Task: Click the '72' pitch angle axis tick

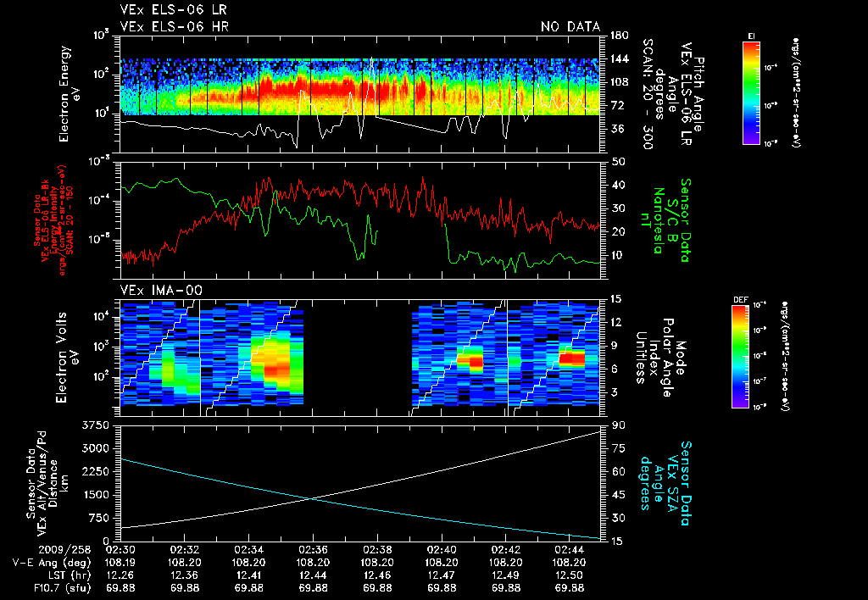Action: (616, 105)
